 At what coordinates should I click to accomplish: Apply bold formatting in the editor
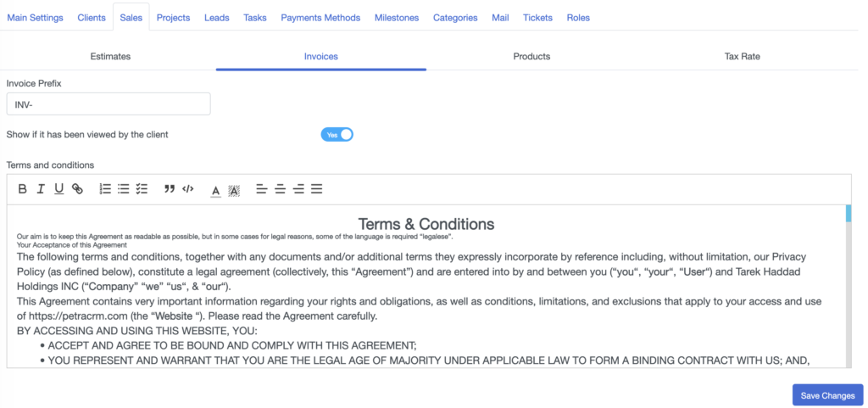click(23, 189)
